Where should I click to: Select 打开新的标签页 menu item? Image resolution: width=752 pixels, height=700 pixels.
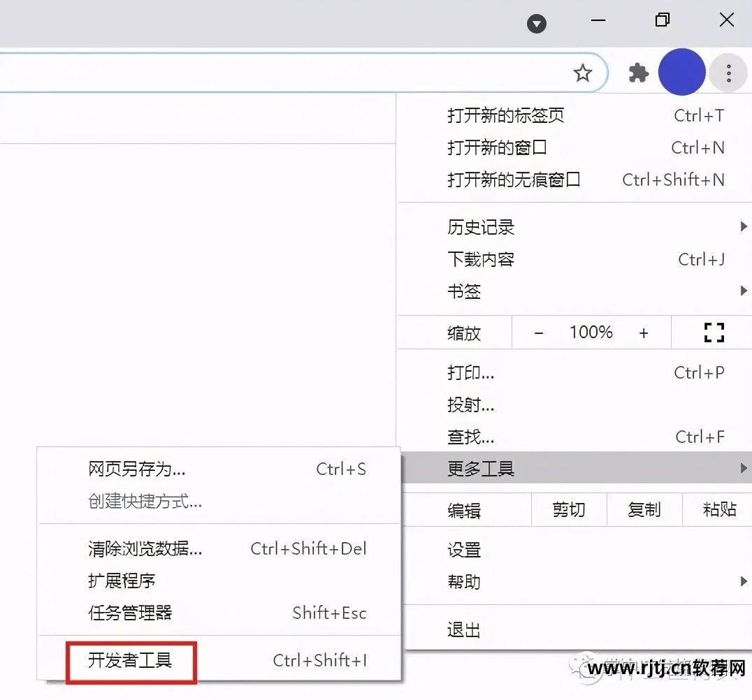pos(574,115)
